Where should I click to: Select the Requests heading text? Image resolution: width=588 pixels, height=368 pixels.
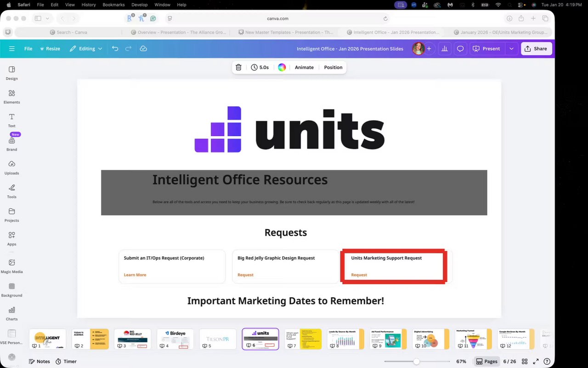285,233
